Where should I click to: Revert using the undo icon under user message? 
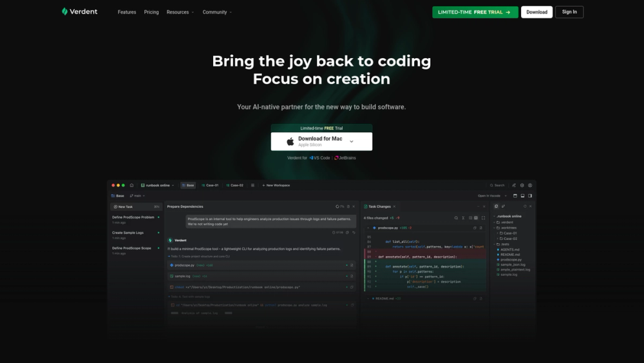point(354,233)
